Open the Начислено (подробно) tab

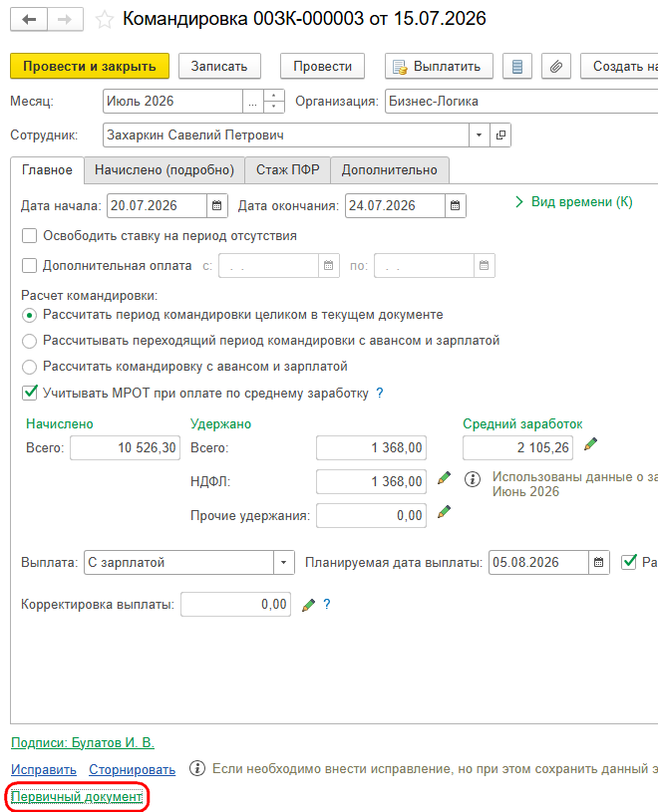coord(164,170)
